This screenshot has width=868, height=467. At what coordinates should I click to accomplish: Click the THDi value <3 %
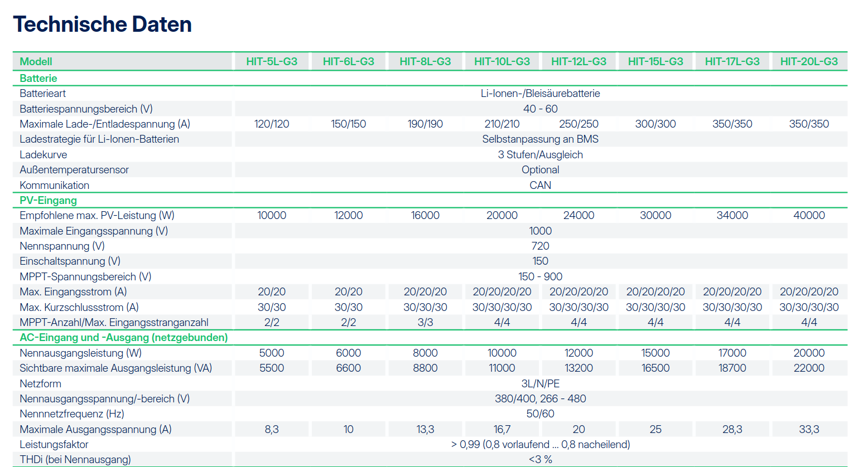540,460
